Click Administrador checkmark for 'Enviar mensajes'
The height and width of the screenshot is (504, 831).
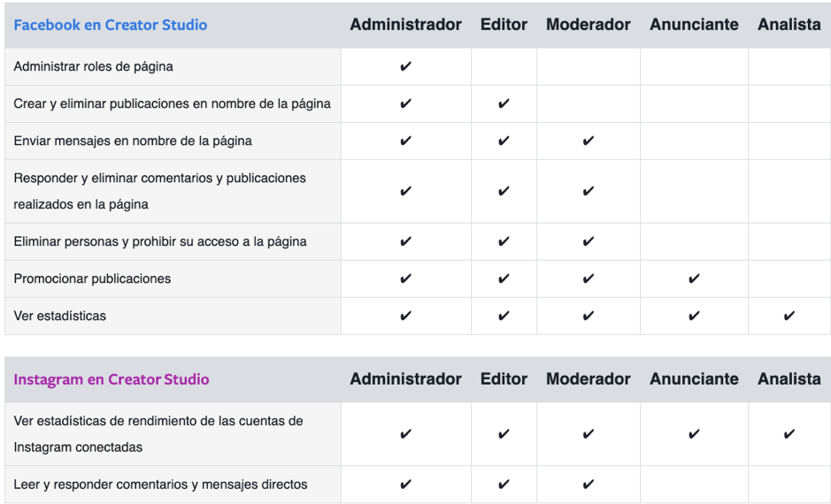tap(405, 141)
